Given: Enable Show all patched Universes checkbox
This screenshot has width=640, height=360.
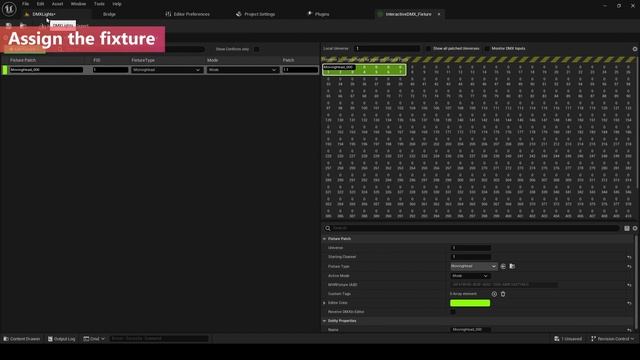Looking at the screenshot, I should (428, 49).
